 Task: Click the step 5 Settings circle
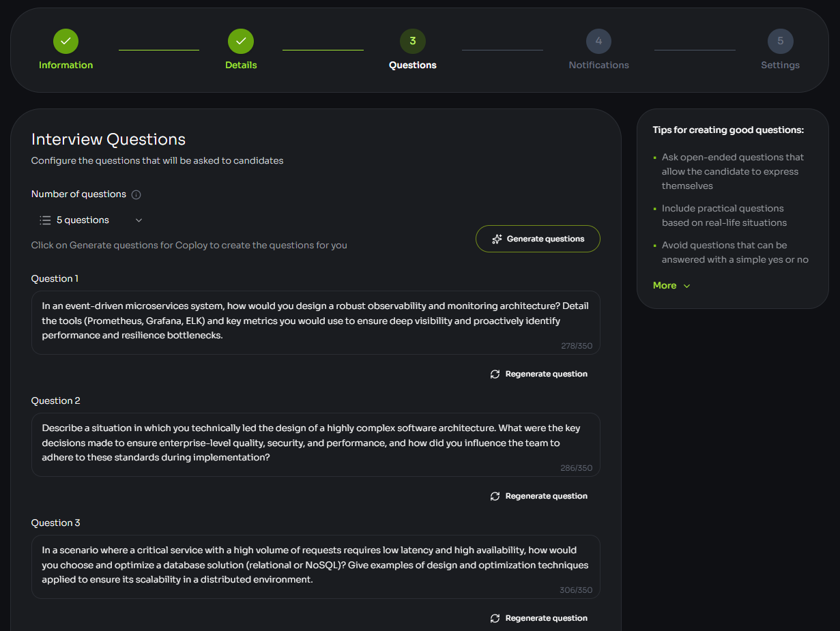780,41
